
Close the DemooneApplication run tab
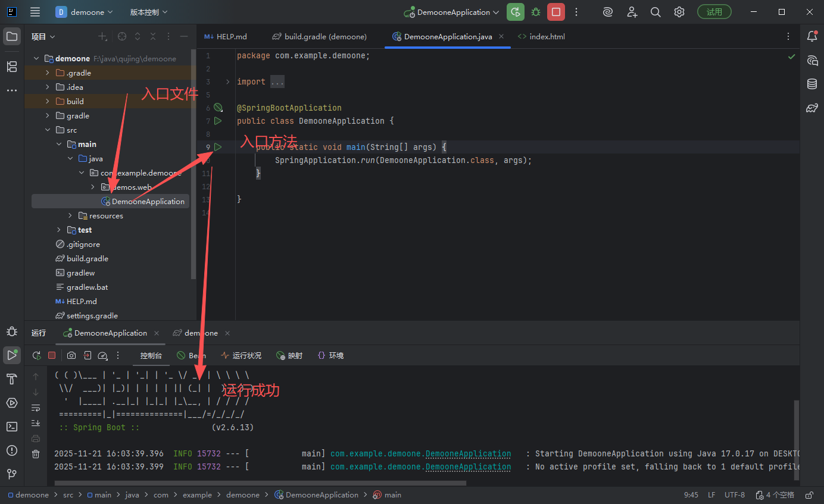157,333
